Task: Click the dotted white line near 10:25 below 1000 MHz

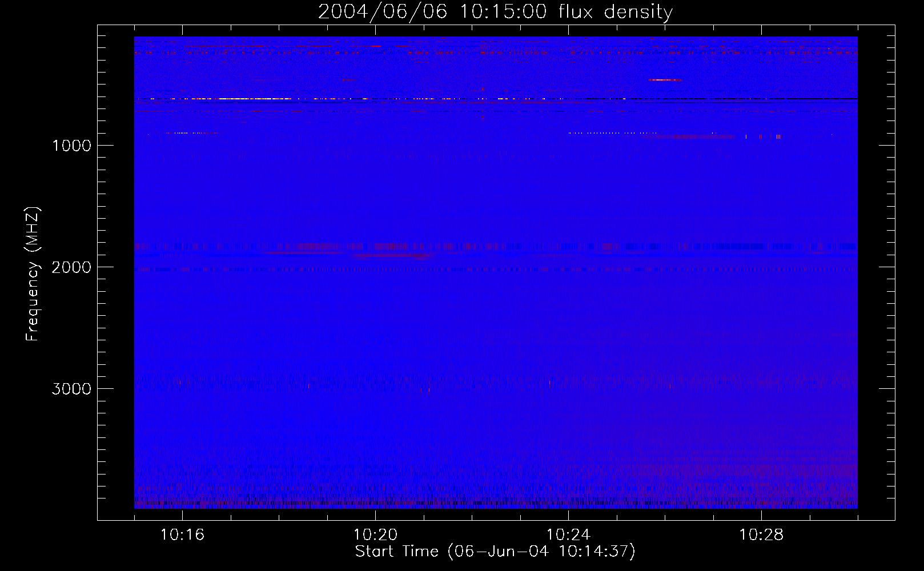Action: (x=612, y=133)
